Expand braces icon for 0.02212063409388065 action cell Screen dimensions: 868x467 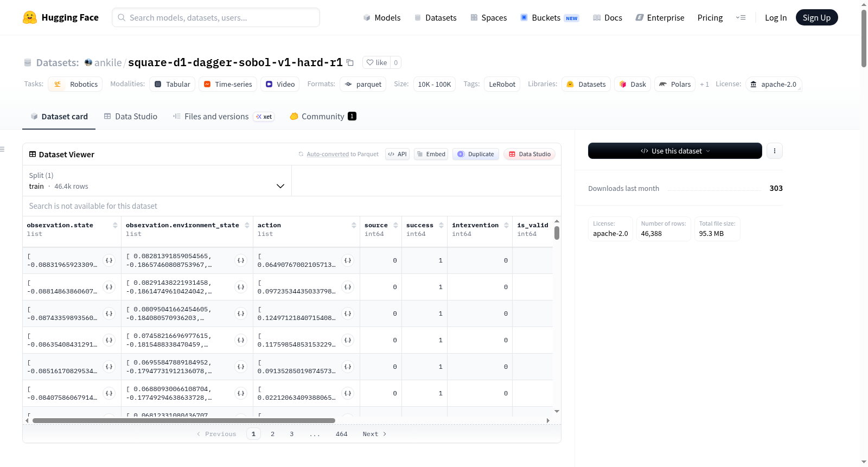[x=348, y=393]
